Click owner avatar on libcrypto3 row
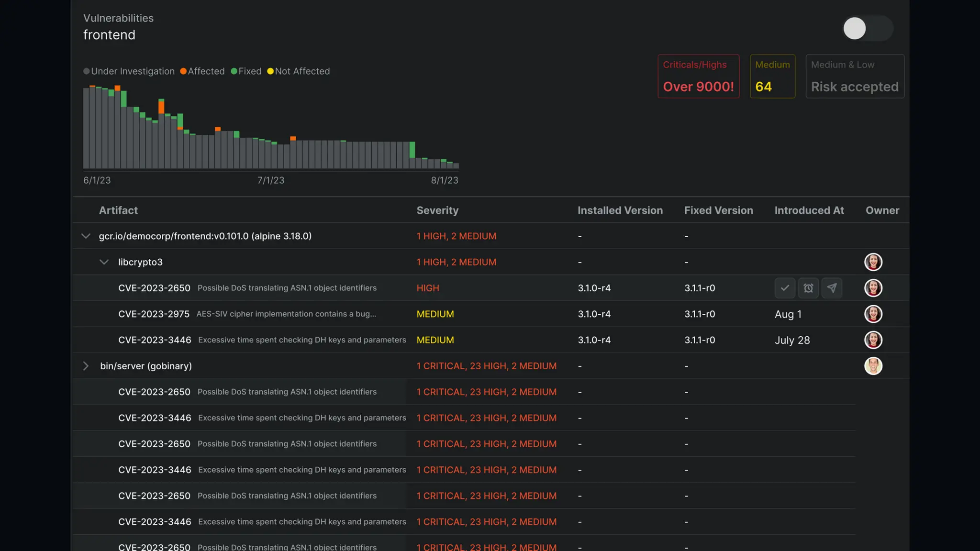 coord(873,262)
